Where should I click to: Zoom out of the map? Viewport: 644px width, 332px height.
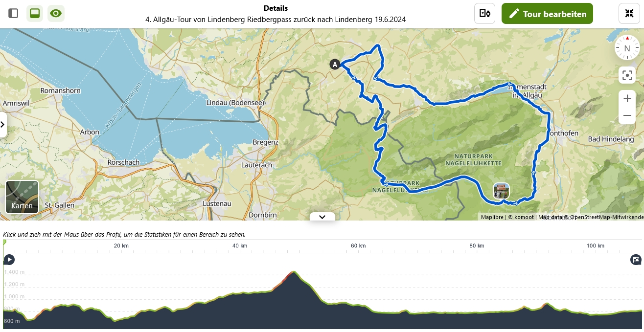[x=627, y=116]
